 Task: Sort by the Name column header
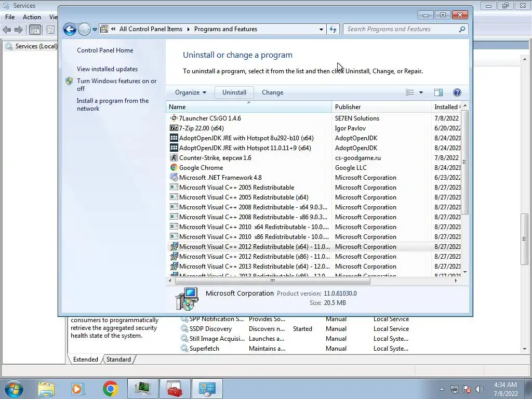tap(249, 107)
